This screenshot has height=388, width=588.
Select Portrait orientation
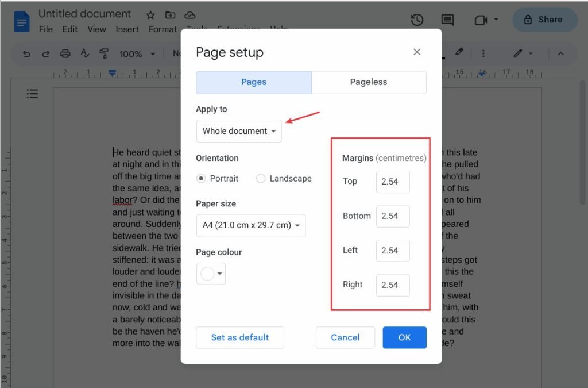[x=201, y=179]
